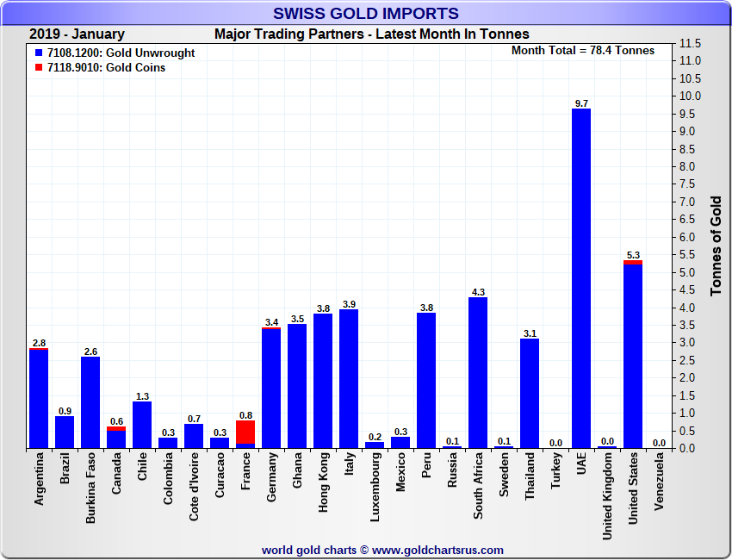
Task: Click the Burkina Faso bar
Action: (90, 402)
